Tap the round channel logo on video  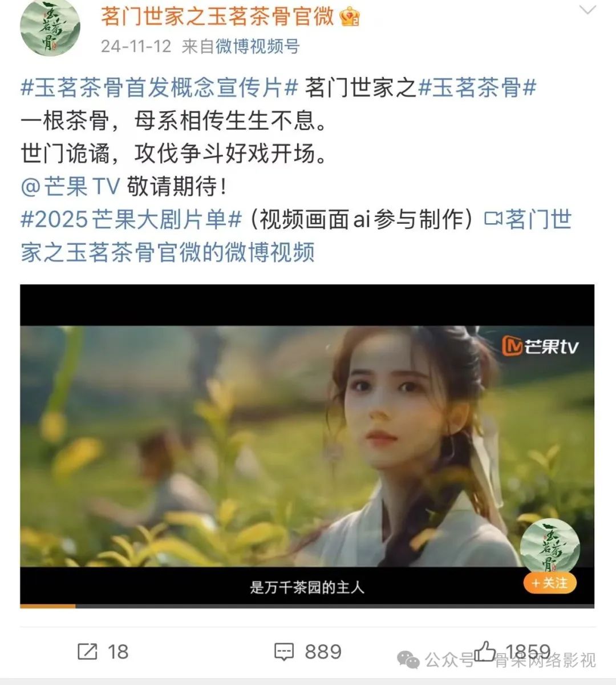click(549, 547)
